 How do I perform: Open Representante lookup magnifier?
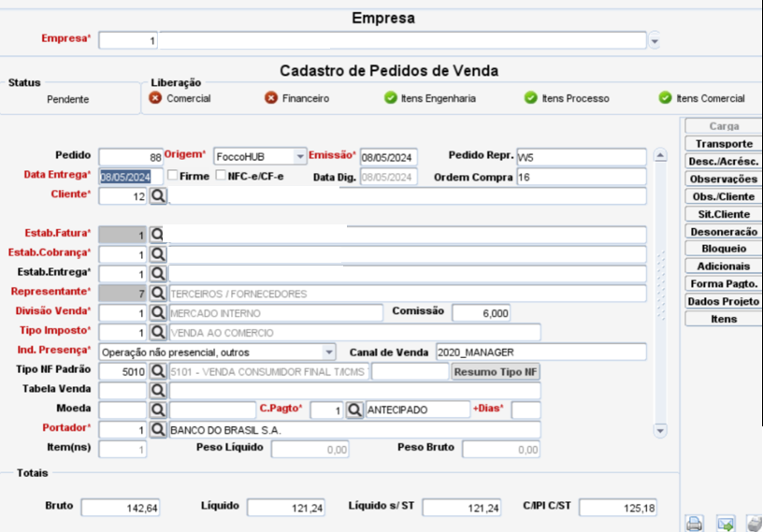(158, 293)
